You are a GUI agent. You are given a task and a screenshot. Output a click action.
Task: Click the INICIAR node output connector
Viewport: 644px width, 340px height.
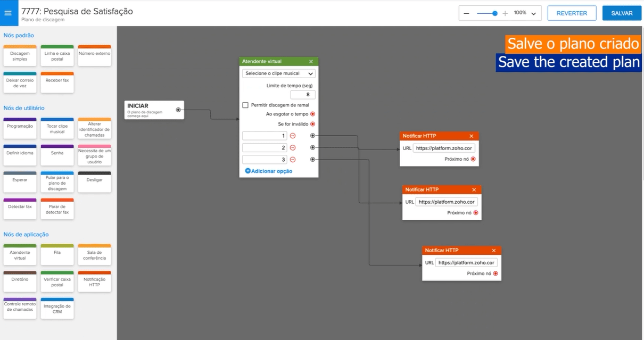point(178,110)
